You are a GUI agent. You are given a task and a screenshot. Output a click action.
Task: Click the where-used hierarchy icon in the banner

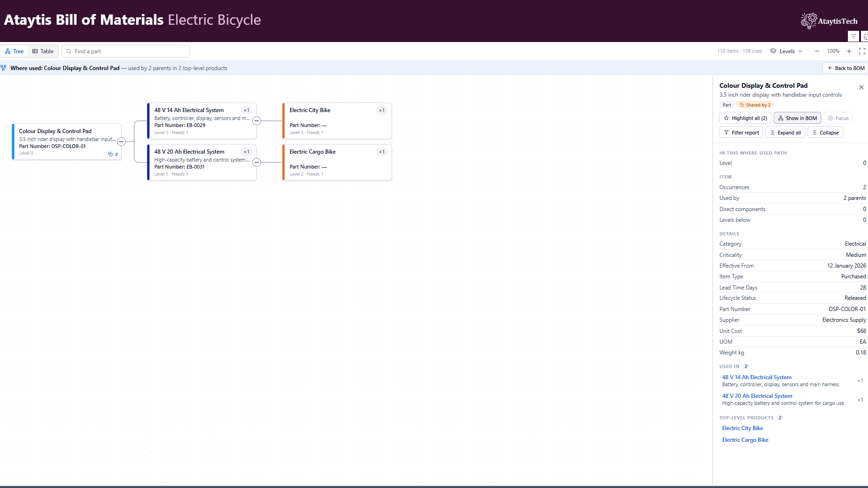(x=4, y=68)
